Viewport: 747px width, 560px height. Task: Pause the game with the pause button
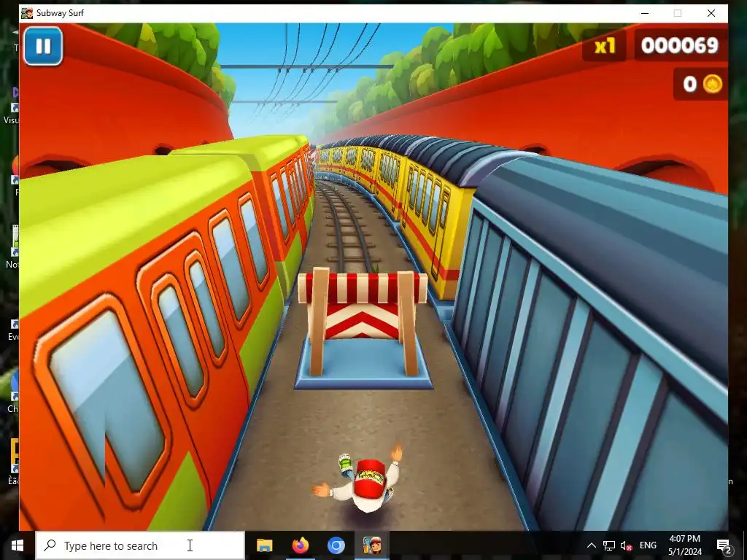pyautogui.click(x=43, y=46)
